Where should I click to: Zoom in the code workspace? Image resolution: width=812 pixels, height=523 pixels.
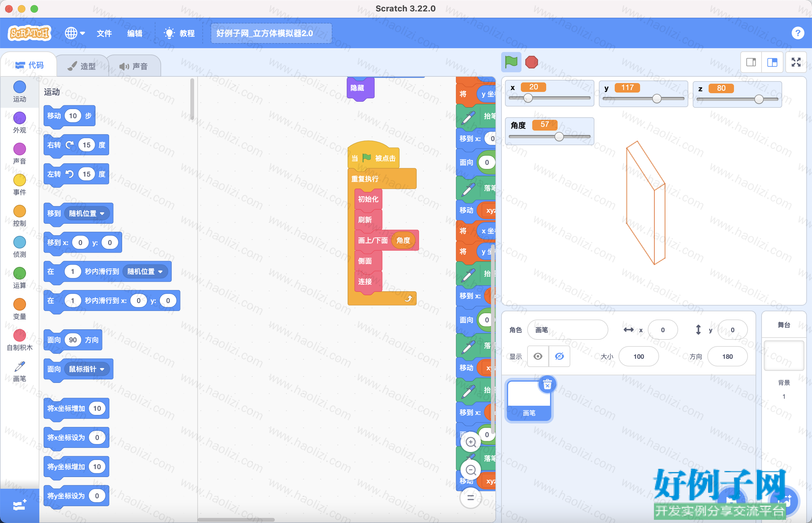pyautogui.click(x=471, y=442)
